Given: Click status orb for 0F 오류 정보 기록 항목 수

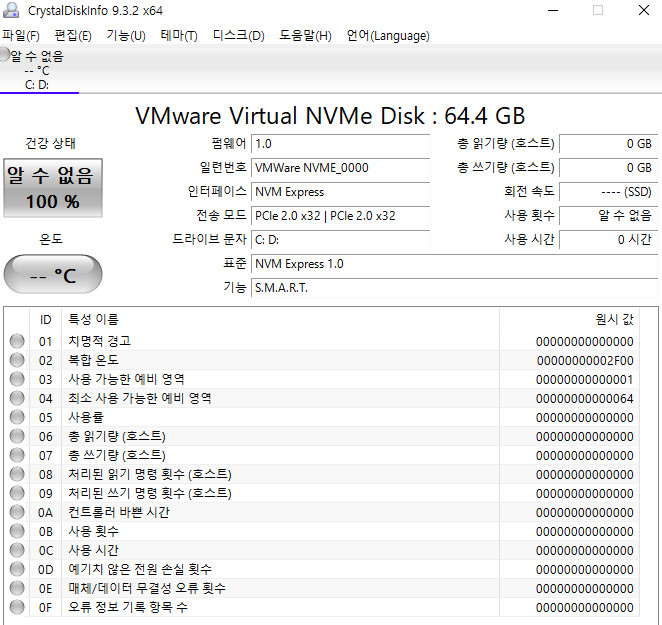Looking at the screenshot, I should [17, 607].
